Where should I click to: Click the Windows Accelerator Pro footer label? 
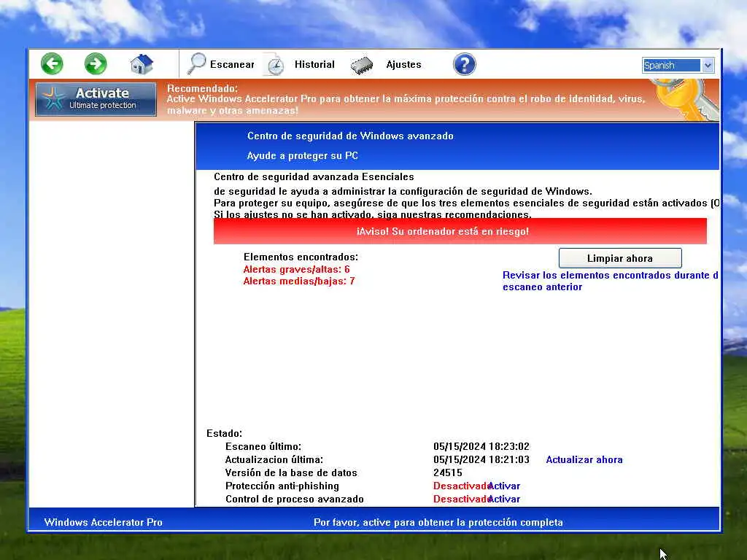[104, 522]
